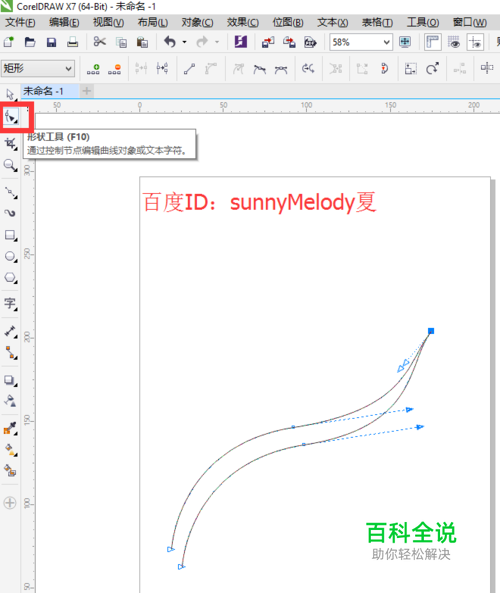Convert segment to line
Screen dimensions: 500x593
[x=189, y=69]
